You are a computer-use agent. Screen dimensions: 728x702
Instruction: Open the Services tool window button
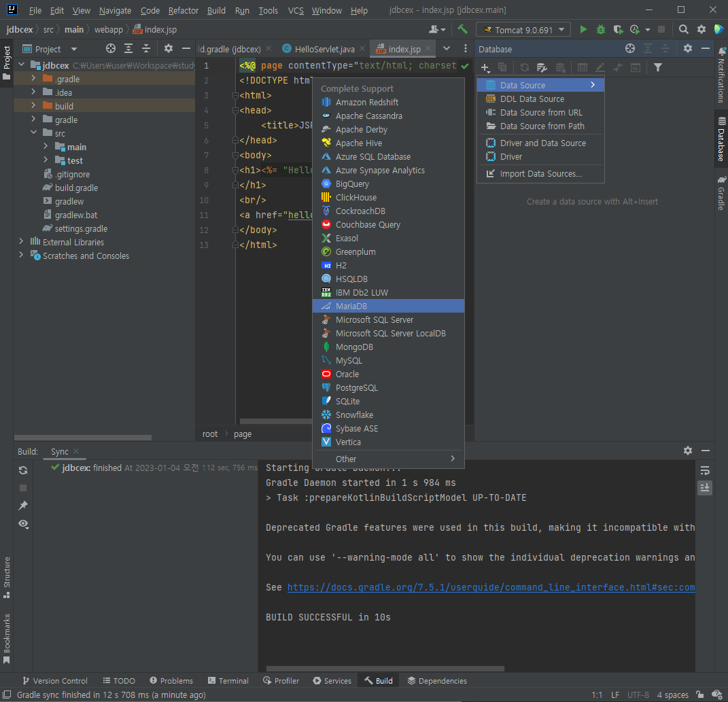[332, 681]
